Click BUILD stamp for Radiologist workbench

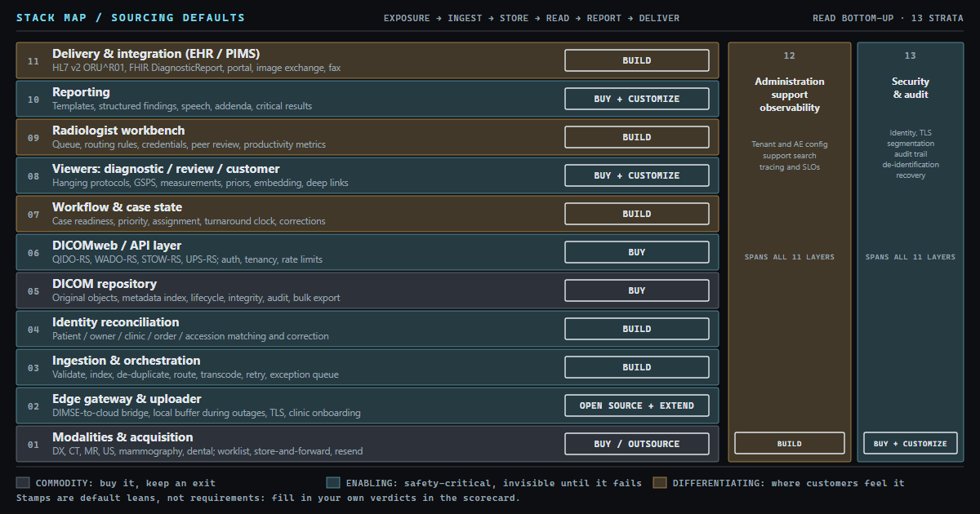click(637, 137)
